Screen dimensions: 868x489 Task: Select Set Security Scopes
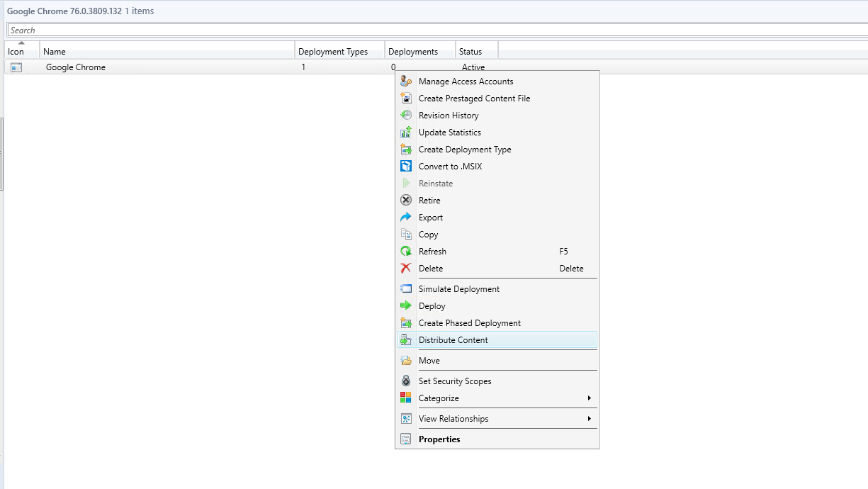[497, 381]
